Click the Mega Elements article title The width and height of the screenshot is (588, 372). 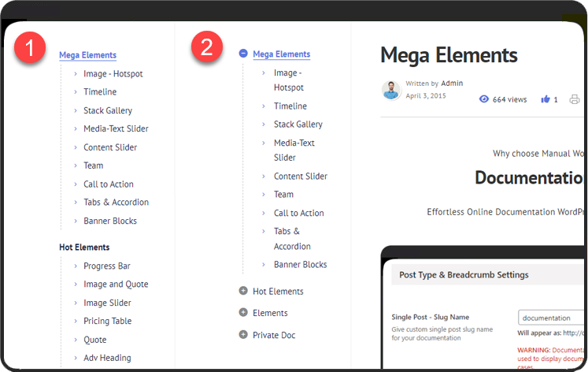tap(449, 55)
